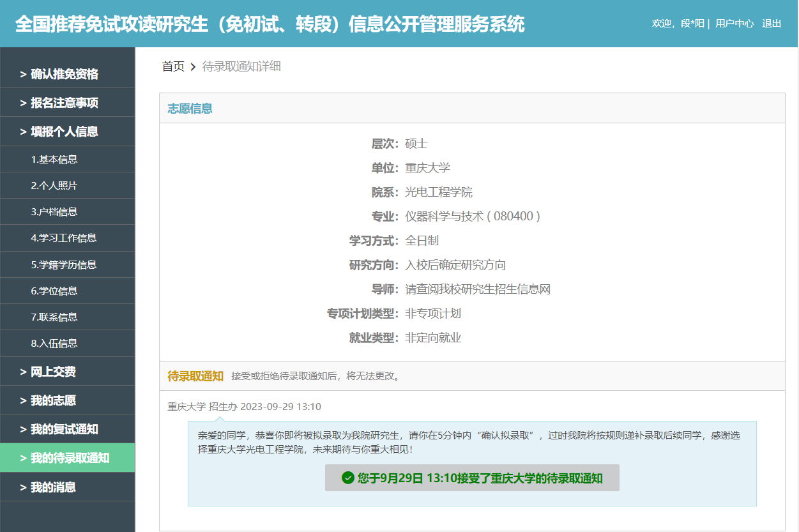Open 3.户档信息 page
Viewport: 799px width, 532px height.
point(54,212)
